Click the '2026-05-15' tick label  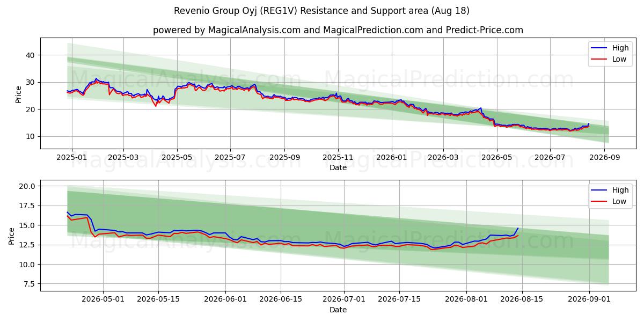click(158, 299)
